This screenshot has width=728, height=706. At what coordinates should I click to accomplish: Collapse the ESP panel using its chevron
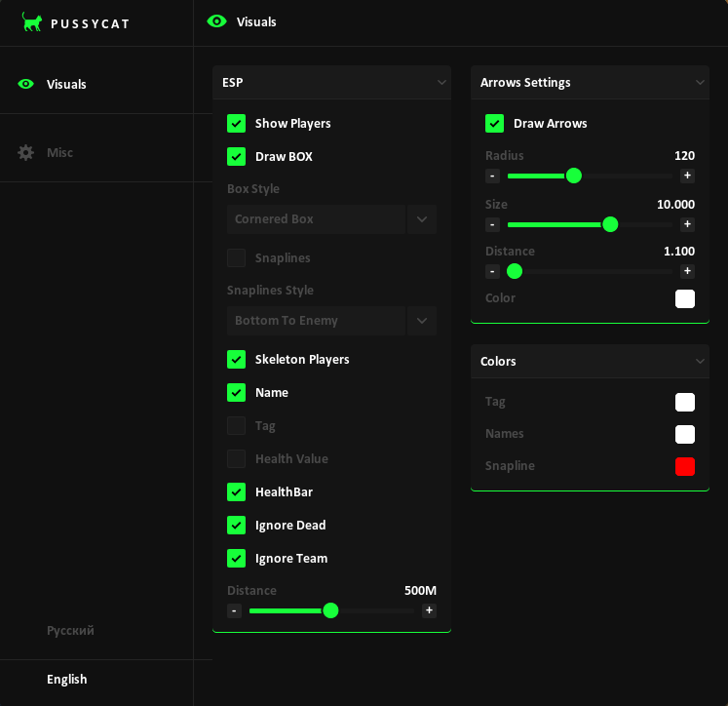tap(441, 83)
